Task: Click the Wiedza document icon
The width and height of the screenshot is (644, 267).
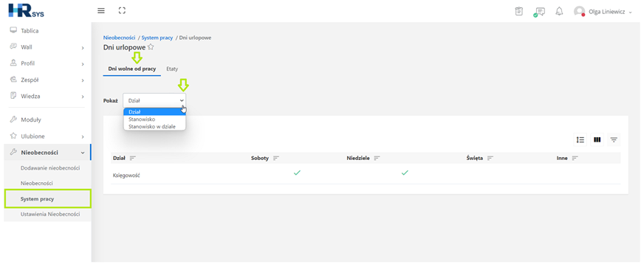Action: click(x=13, y=96)
